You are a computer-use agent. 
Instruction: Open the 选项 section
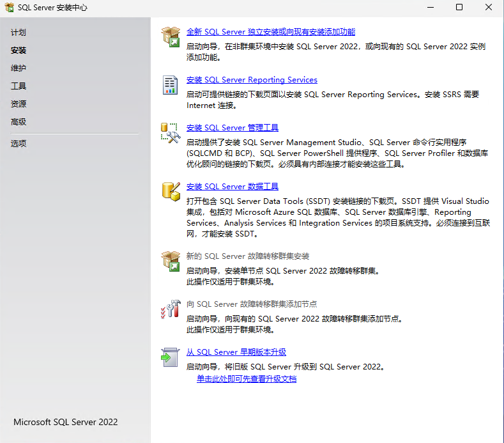click(x=19, y=143)
